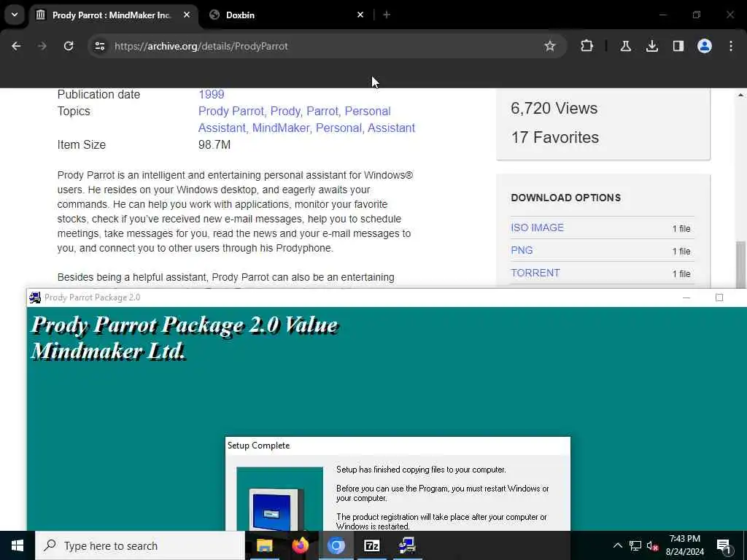Viewport: 747px width, 560px height.
Task: Go back to the previous page
Action: (x=16, y=46)
